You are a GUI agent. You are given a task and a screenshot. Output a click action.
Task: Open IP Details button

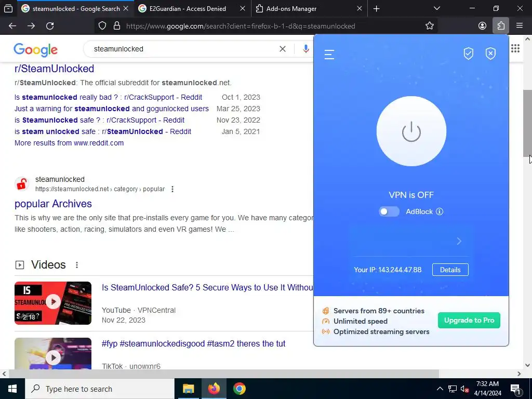[x=450, y=270]
